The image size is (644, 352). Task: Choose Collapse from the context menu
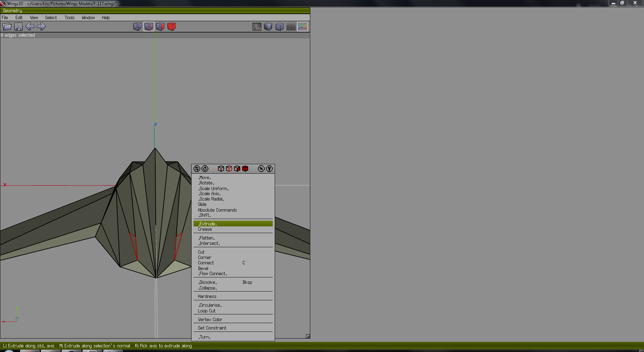tap(233, 288)
